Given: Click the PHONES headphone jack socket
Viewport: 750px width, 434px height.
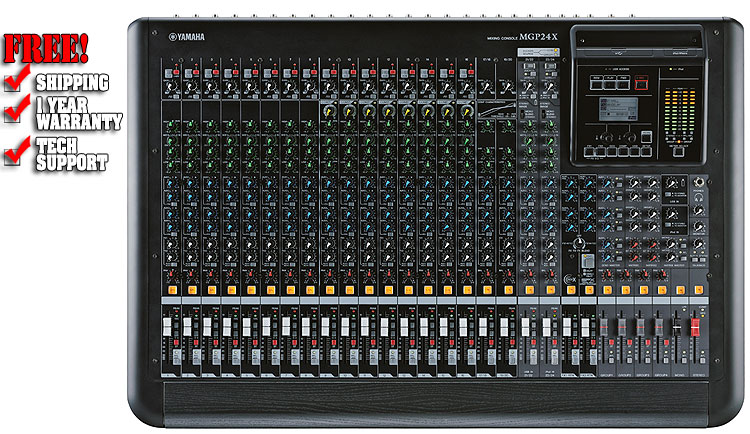Looking at the screenshot, I should (x=699, y=182).
